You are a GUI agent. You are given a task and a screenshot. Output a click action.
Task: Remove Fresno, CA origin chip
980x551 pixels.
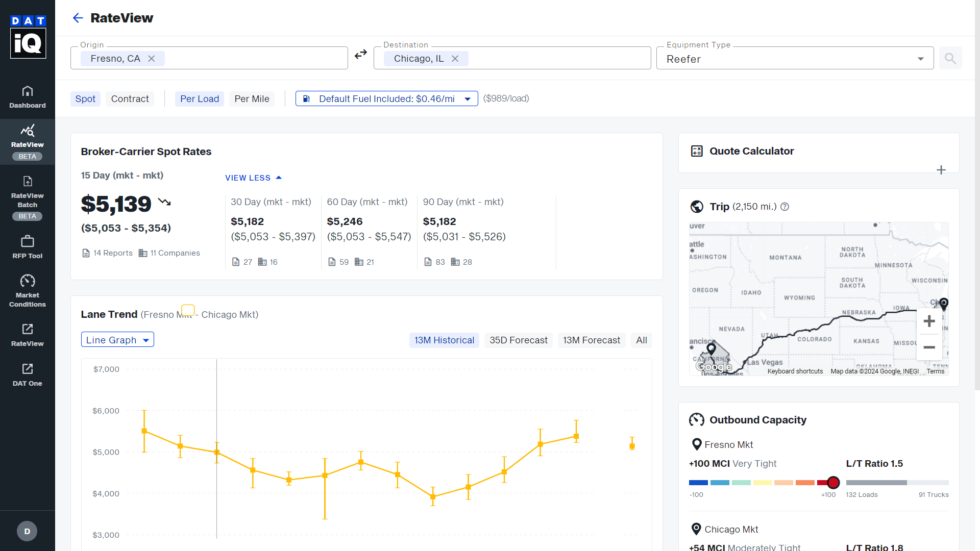pos(152,59)
